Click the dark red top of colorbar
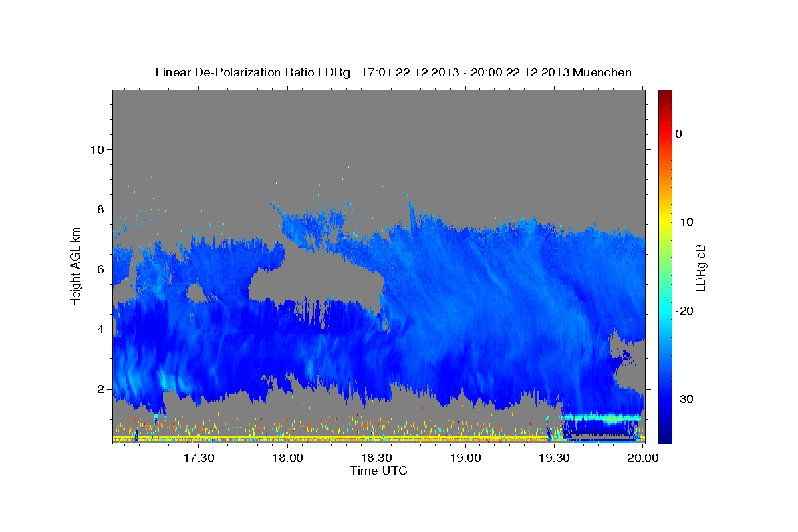 [665, 94]
